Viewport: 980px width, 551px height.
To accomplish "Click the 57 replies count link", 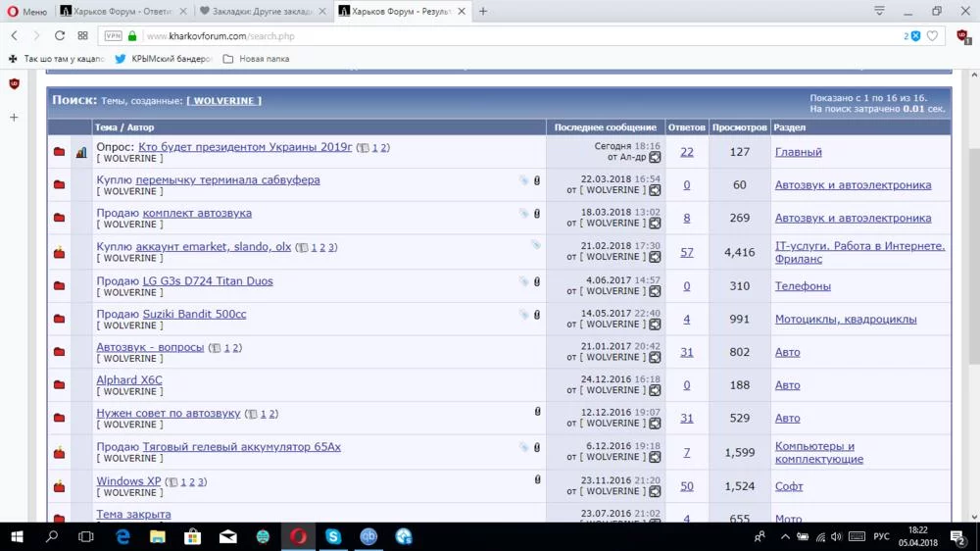I will tap(686, 252).
